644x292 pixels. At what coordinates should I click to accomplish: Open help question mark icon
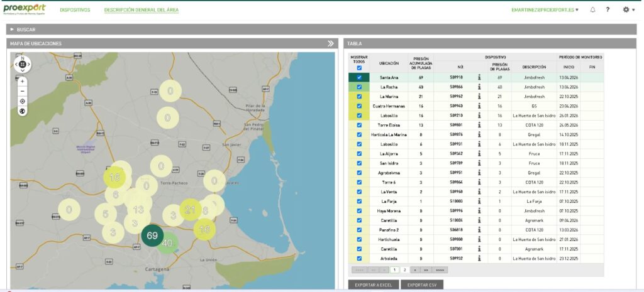click(608, 10)
